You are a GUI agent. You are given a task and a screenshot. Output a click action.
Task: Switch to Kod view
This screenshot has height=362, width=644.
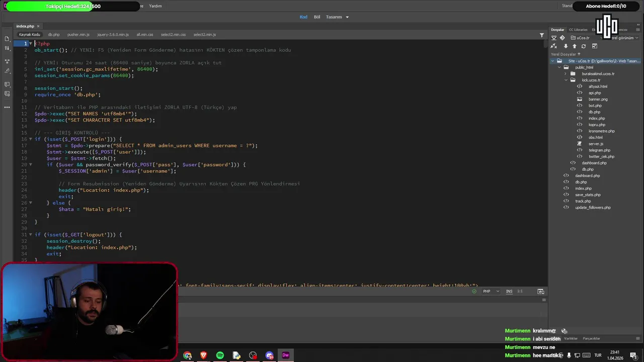point(303,17)
